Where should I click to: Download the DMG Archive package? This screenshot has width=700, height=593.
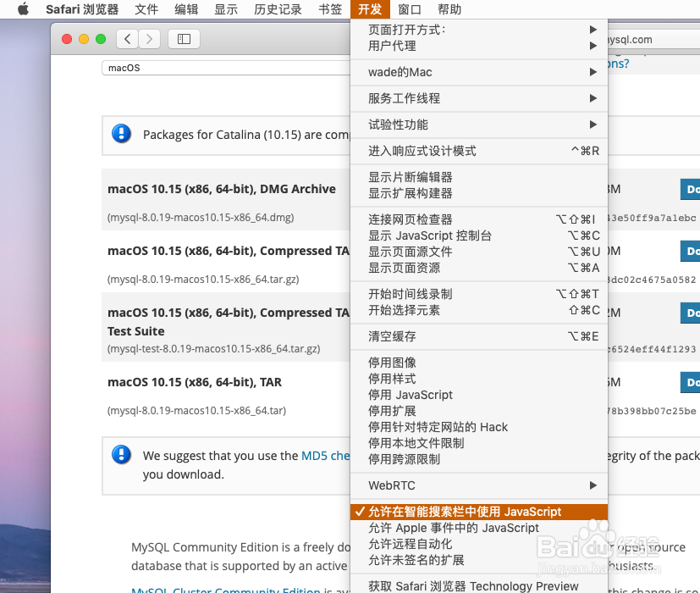(690, 189)
